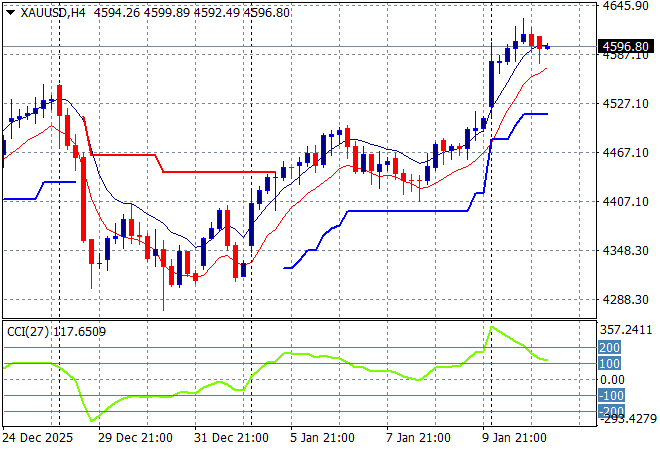Viewport: 660px width, 450px height.
Task: Select the 4467.10 price level label
Action: pos(629,152)
